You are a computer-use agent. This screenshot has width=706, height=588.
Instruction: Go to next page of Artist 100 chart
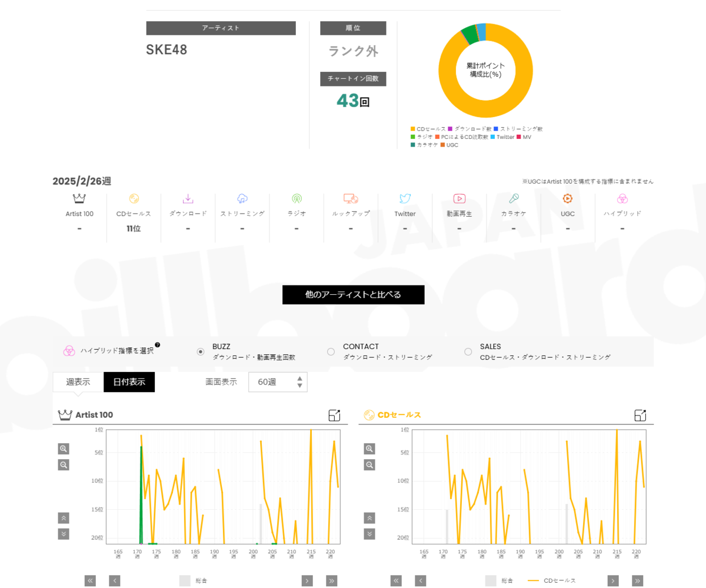[307, 580]
